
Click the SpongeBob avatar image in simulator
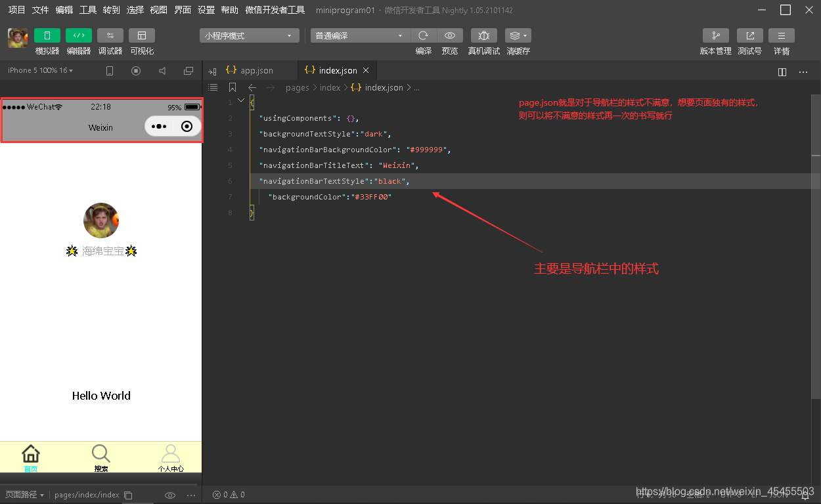coord(101,220)
